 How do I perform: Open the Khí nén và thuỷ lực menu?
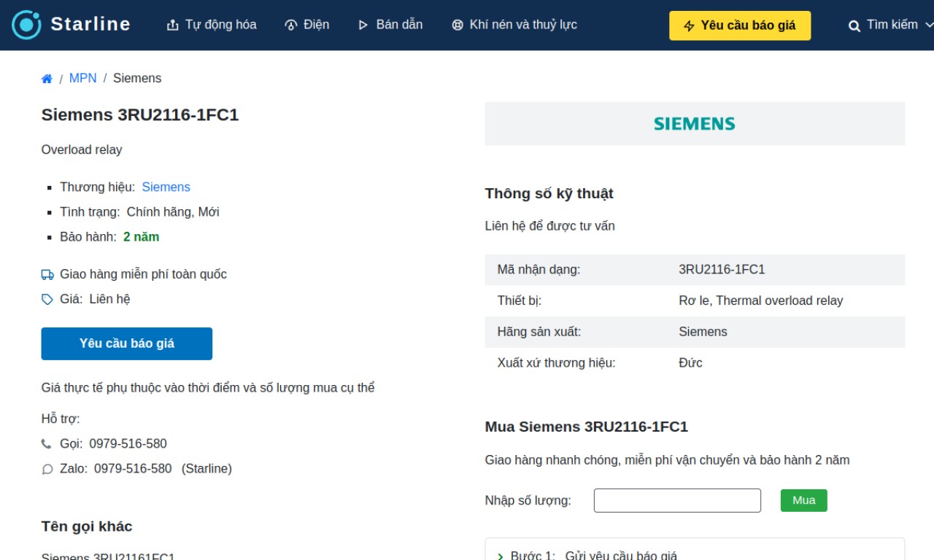click(x=514, y=25)
